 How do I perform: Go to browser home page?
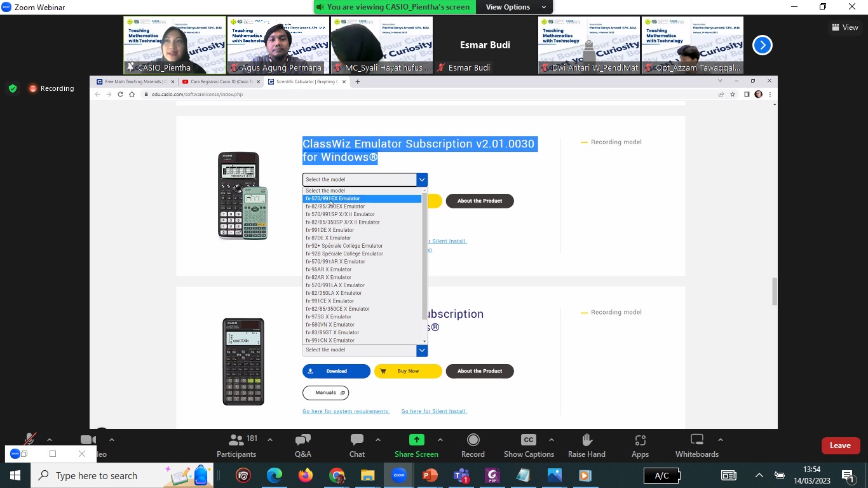point(132,94)
